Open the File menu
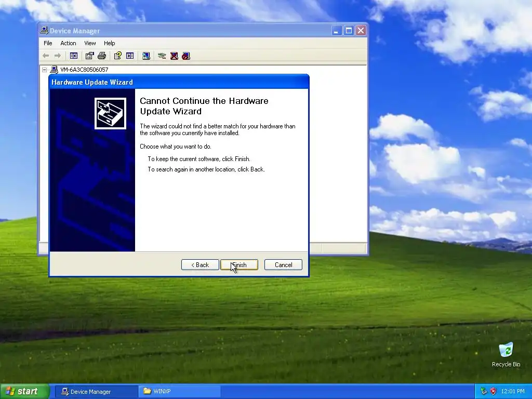532x399 pixels. point(48,43)
